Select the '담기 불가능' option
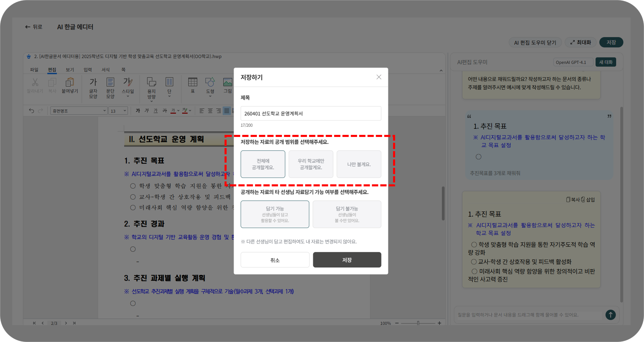644x342 pixels. (x=347, y=214)
